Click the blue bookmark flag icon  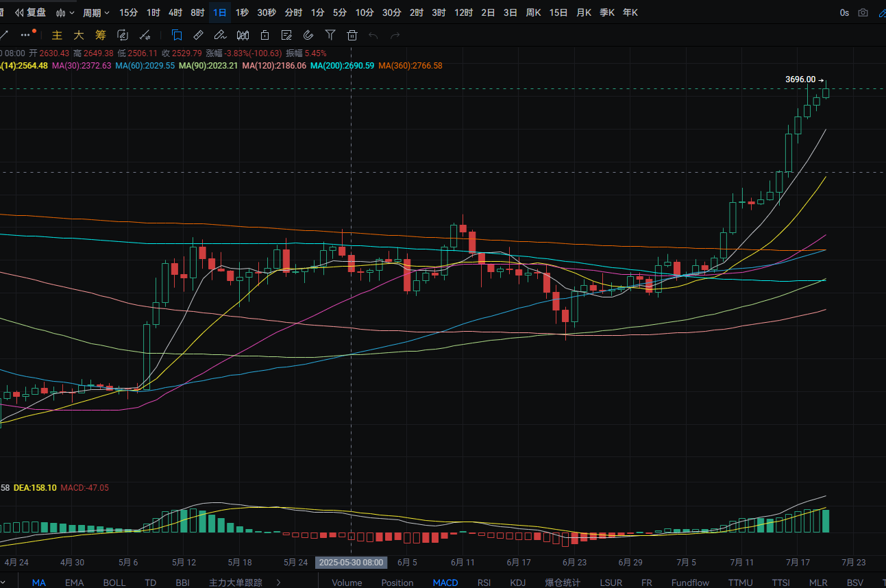[177, 35]
